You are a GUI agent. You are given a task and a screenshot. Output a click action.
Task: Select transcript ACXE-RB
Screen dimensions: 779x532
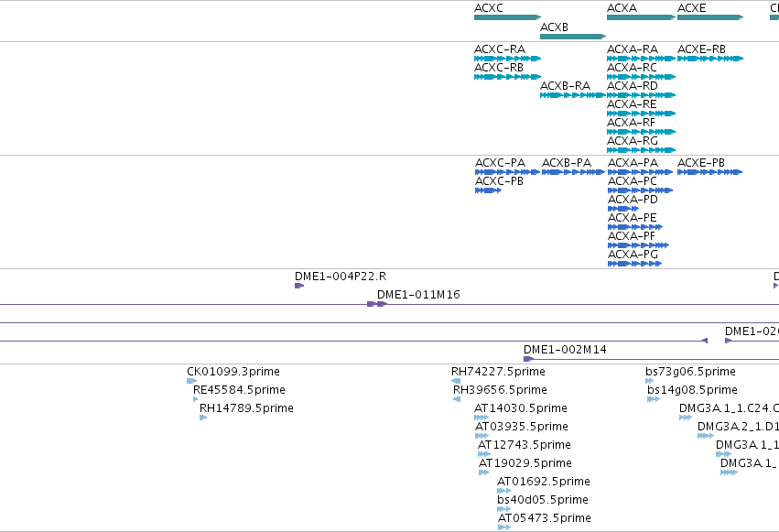[710, 59]
